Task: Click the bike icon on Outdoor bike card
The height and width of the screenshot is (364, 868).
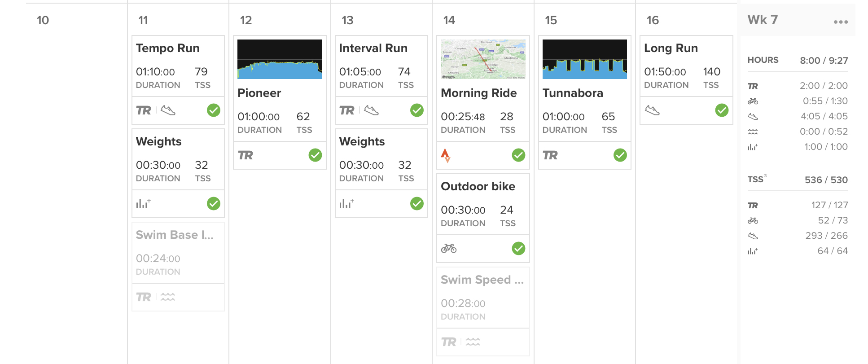Action: [x=449, y=248]
